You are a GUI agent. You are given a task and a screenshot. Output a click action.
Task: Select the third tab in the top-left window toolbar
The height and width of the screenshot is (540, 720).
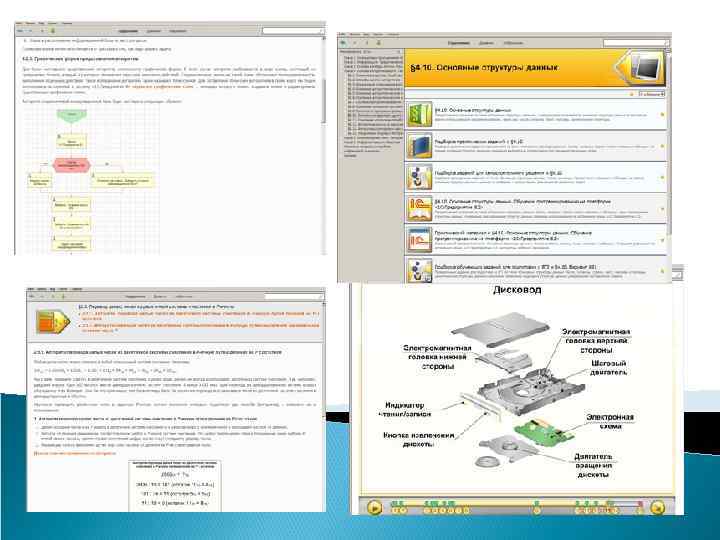(178, 31)
